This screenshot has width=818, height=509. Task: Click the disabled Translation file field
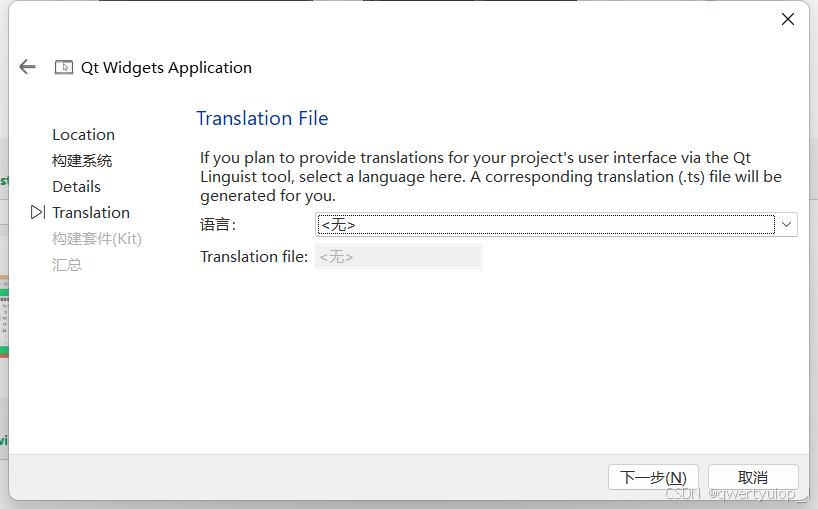pyautogui.click(x=398, y=257)
